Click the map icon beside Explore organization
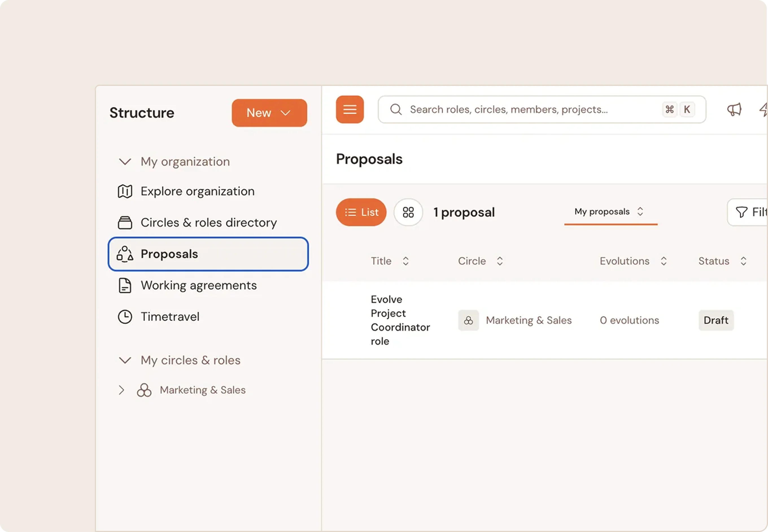 pyautogui.click(x=125, y=191)
